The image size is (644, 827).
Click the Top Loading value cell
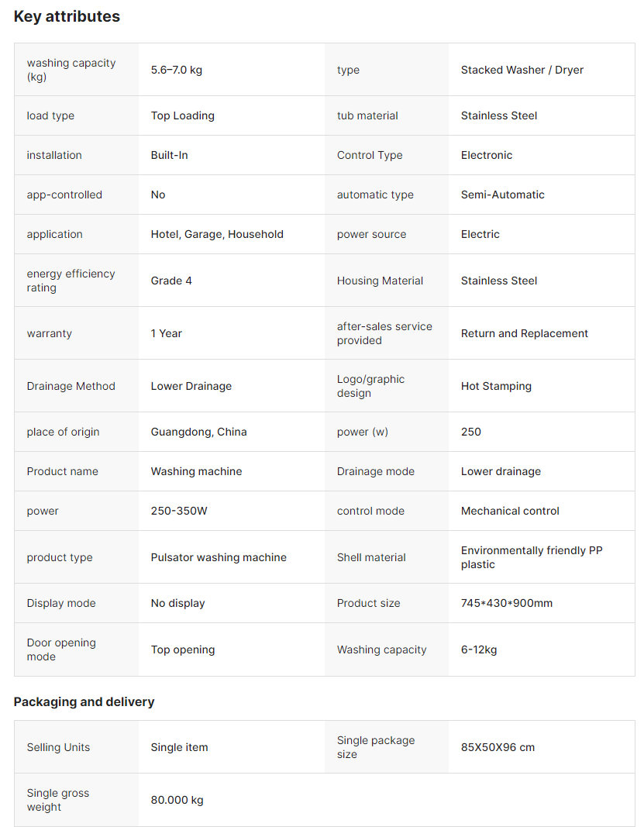pos(182,115)
